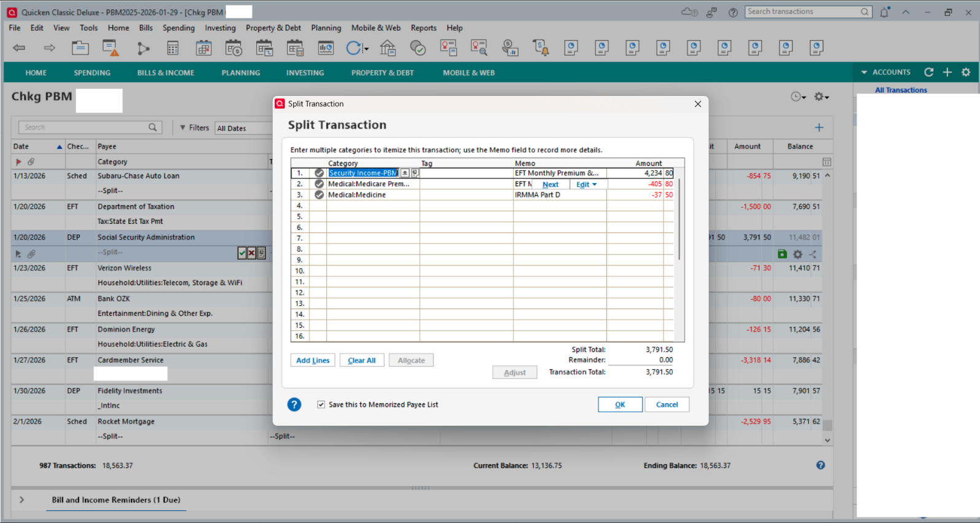Open the calendar with dollar coin icon
Viewport: 980px width, 523px height.
pos(234,48)
